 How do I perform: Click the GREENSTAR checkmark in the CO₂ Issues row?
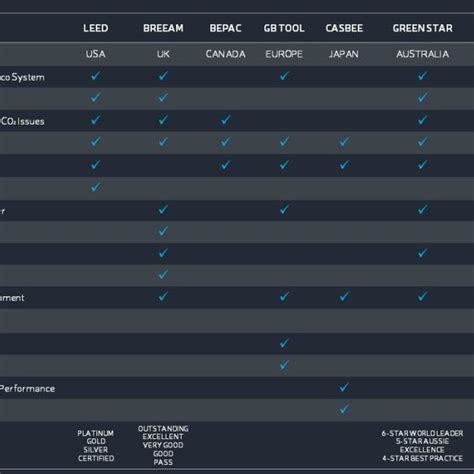tap(422, 120)
